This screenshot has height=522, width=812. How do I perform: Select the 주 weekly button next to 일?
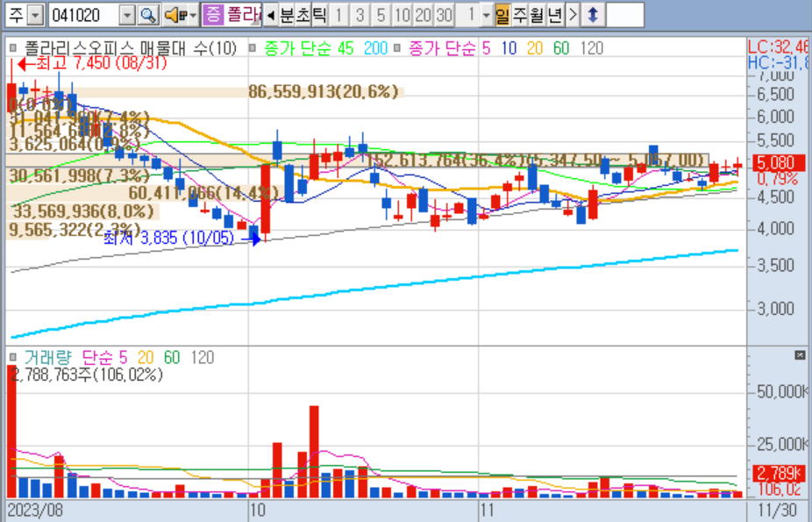[x=519, y=15]
